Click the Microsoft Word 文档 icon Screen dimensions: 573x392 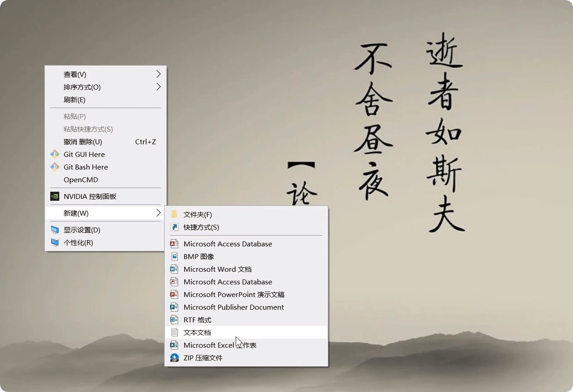coord(174,269)
